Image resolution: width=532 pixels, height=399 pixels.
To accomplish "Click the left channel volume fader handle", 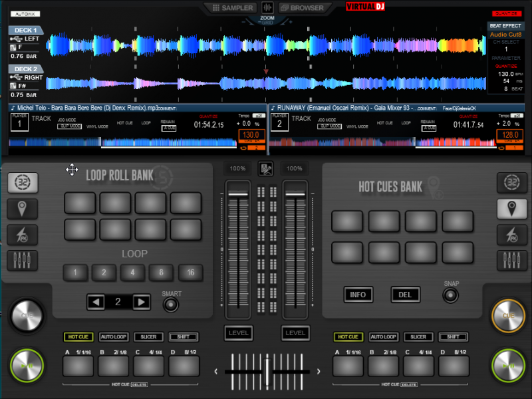I will click(238, 194).
